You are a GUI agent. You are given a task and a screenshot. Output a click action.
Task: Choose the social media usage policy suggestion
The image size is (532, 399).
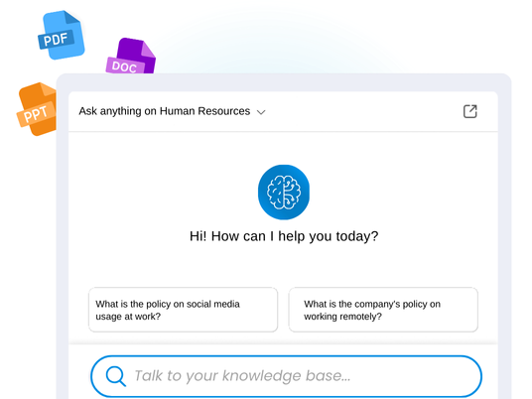(x=184, y=310)
